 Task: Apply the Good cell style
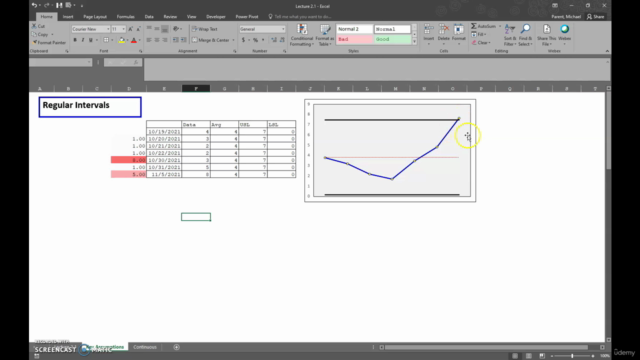pyautogui.click(x=392, y=39)
